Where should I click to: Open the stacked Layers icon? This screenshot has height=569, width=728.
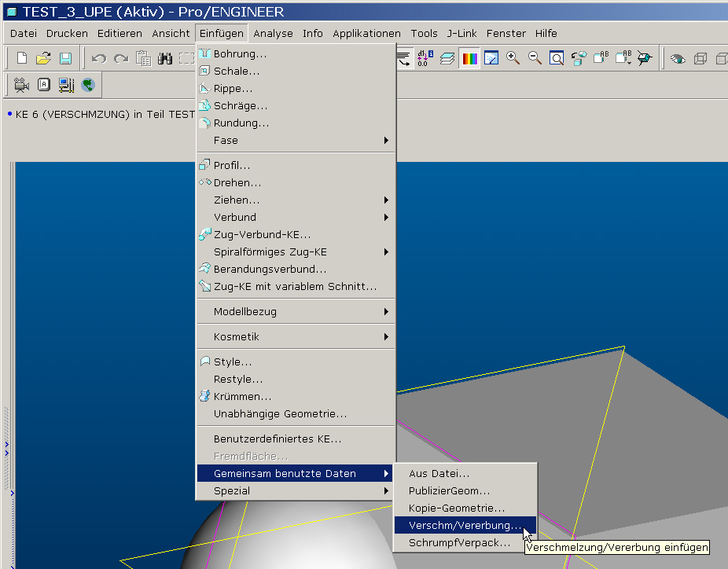[447, 58]
